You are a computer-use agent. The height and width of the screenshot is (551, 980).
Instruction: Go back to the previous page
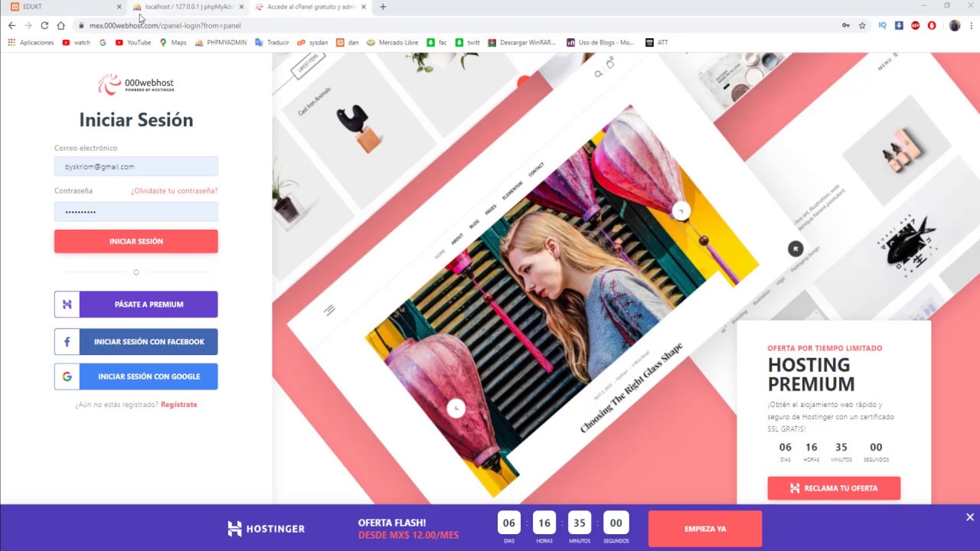pos(11,25)
